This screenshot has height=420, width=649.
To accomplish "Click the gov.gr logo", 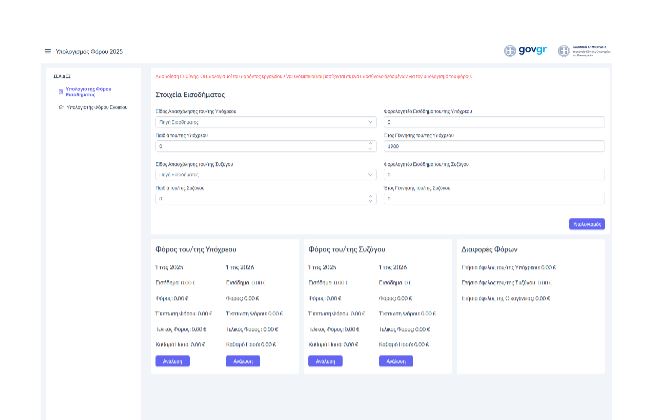I will pos(526,51).
